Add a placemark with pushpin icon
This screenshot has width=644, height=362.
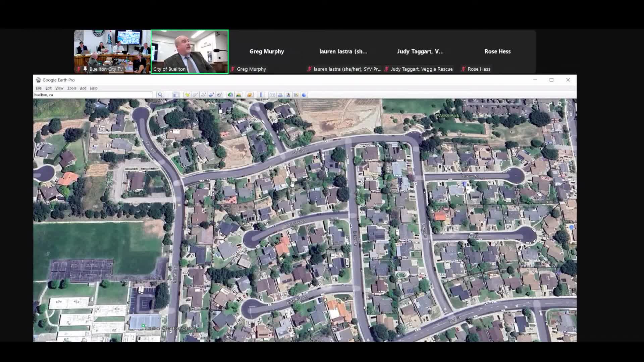tap(187, 95)
